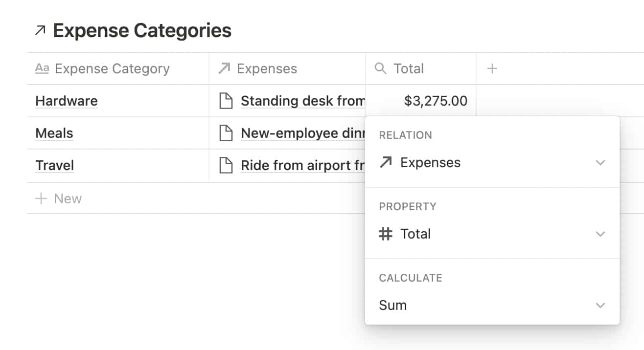Viewport: 644px width, 350px height.
Task: Click relation arrow icon in Expenses header
Action: 224,69
